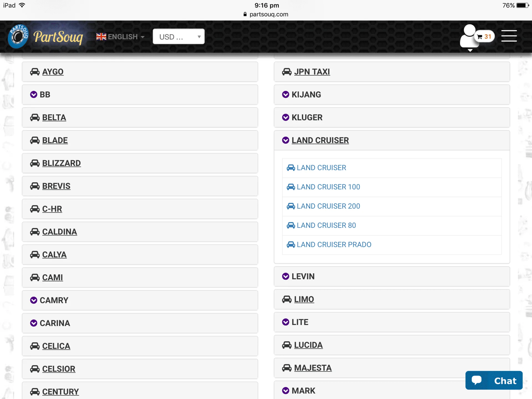Open the CENTURY model link
The width and height of the screenshot is (532, 399).
tap(60, 392)
